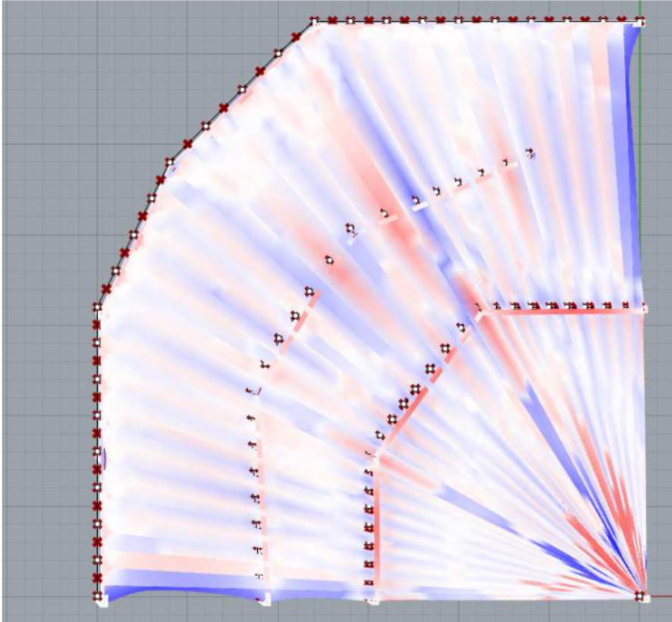Select the first red X support on the top edge

332,20
